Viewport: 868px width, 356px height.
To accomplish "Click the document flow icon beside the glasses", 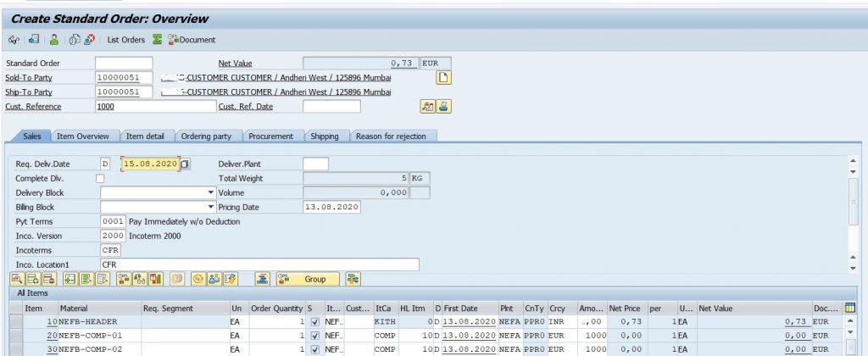I will pos(34,40).
